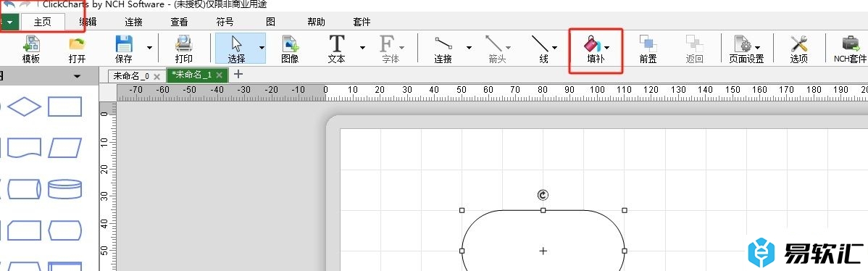868x271 pixels.
Task: Activate the 选择 select tool
Action: (236, 49)
